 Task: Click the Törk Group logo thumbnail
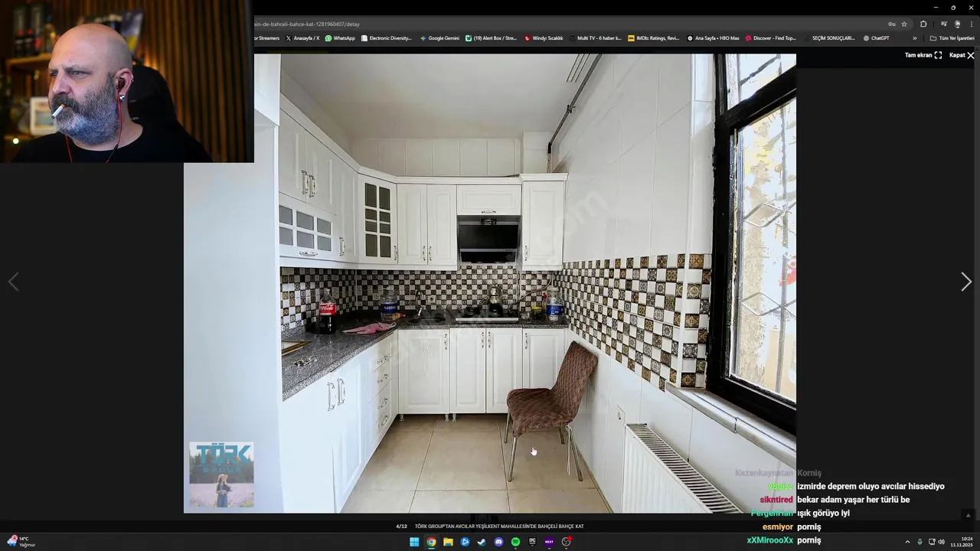tap(221, 474)
